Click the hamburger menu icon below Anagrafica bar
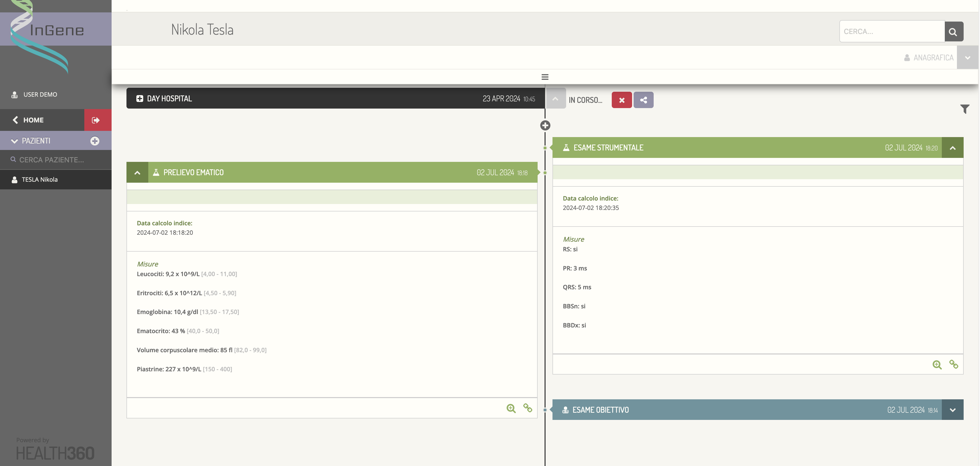The width and height of the screenshot is (980, 466). click(x=545, y=77)
